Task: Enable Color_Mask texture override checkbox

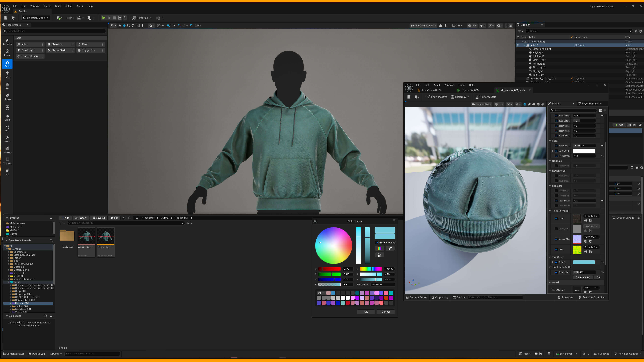Action: click(556, 229)
